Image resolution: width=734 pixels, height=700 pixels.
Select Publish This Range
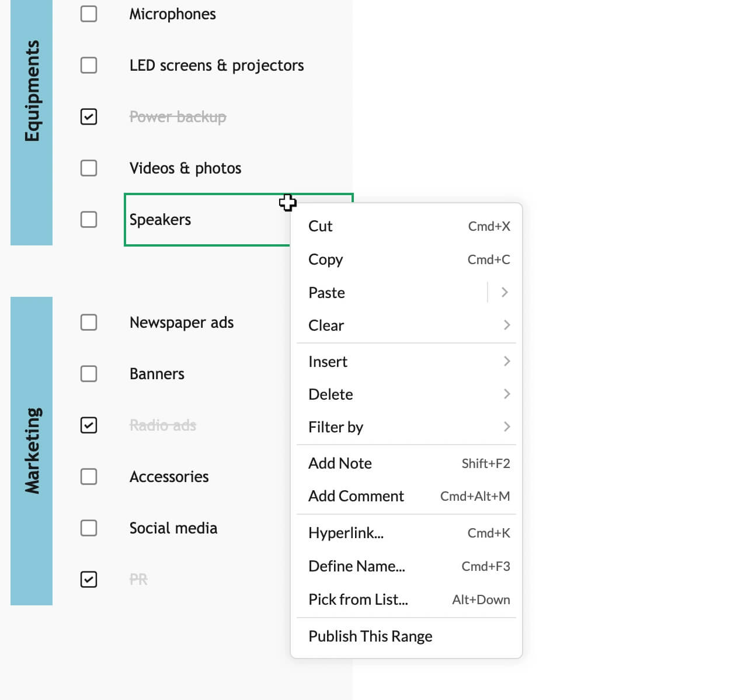[x=406, y=636]
